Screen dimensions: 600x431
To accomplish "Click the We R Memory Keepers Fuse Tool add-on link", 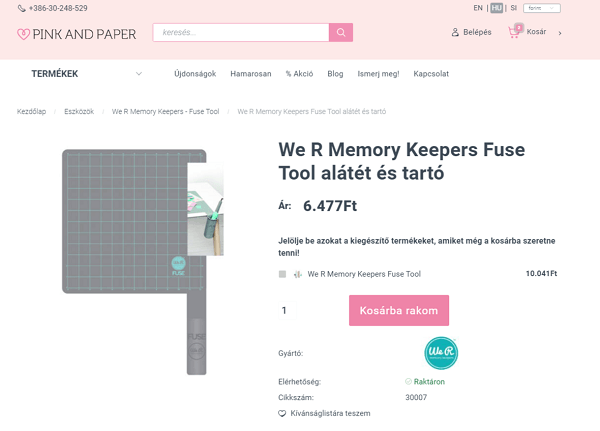I will (x=364, y=274).
